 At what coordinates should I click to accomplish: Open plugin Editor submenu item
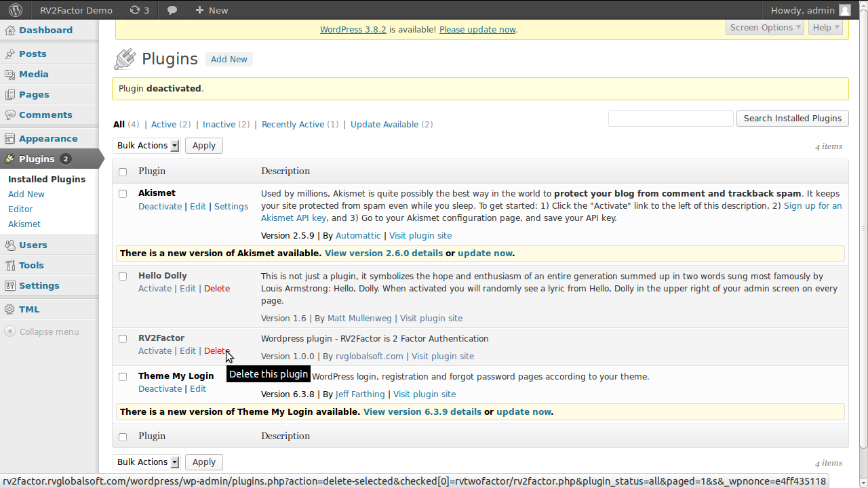click(20, 209)
